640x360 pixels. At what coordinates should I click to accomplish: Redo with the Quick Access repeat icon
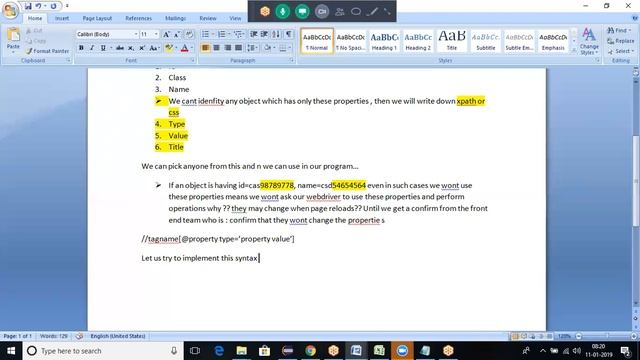coord(53,6)
